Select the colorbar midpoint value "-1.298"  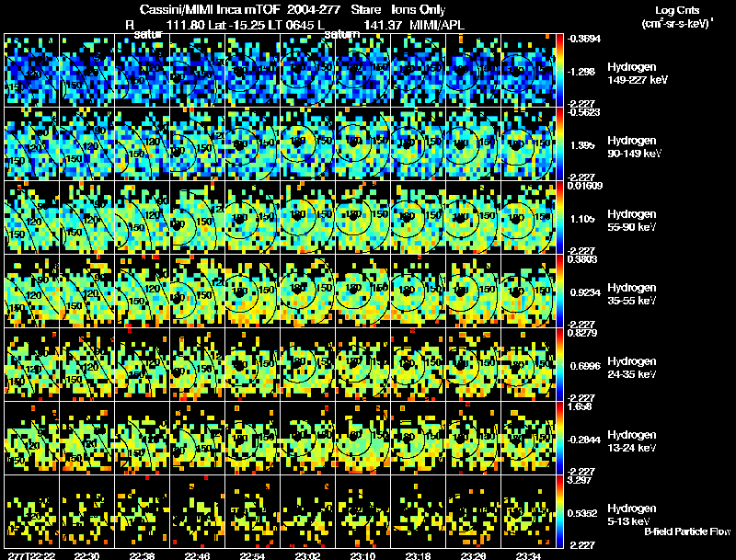click(582, 72)
